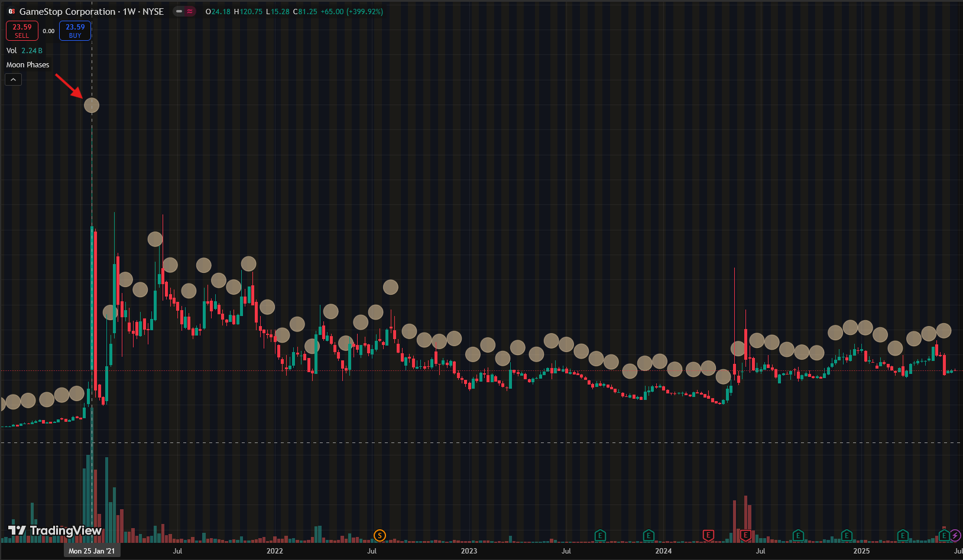Open the green E marker just before 2024
963x560 pixels.
pos(649,536)
